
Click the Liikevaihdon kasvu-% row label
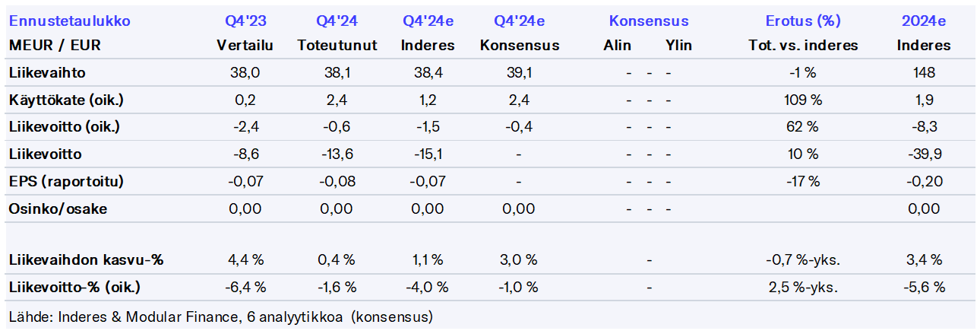87,260
